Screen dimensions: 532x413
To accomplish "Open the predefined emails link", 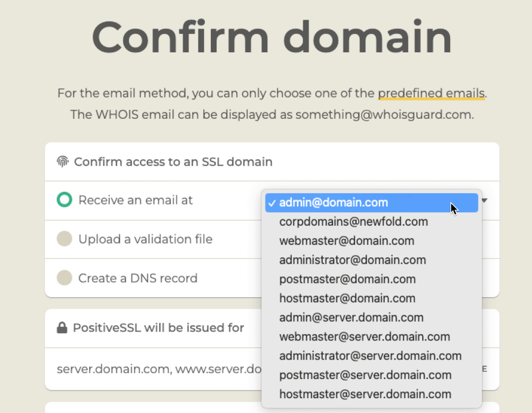I will point(431,93).
